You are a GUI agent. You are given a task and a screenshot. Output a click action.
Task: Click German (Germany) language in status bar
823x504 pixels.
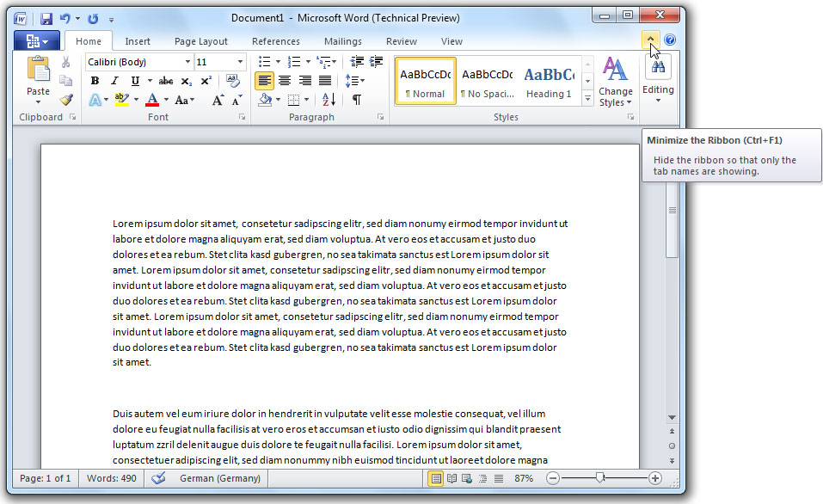[219, 478]
